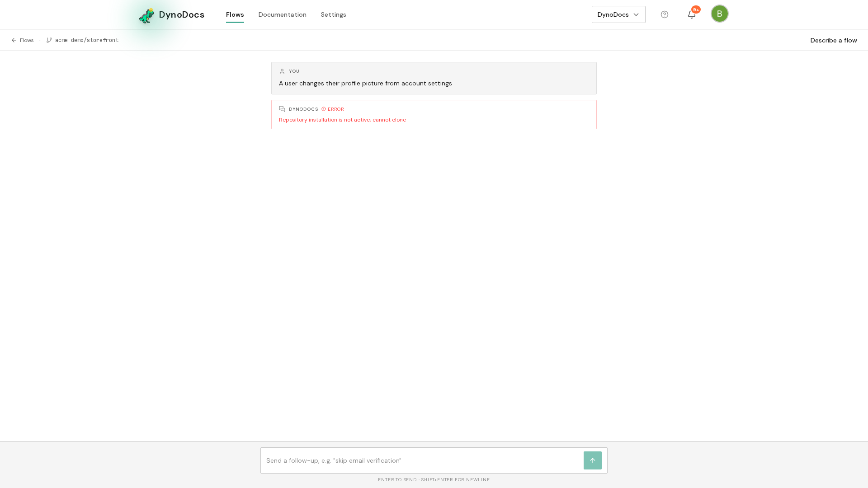Click the Describe a flow button
Viewport: 868px width, 488px height.
pyautogui.click(x=834, y=40)
